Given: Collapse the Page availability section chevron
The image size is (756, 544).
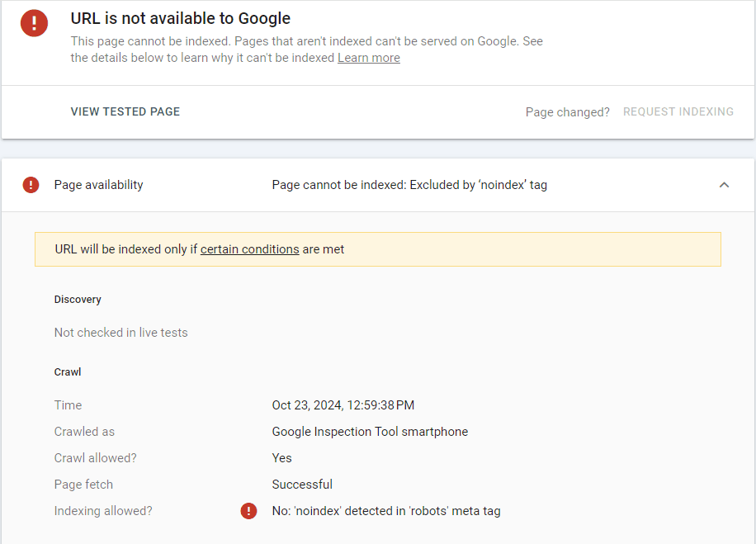Looking at the screenshot, I should (x=724, y=185).
